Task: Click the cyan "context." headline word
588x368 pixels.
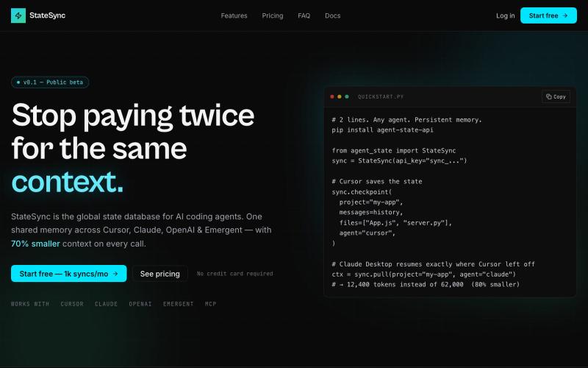Action: [68, 182]
